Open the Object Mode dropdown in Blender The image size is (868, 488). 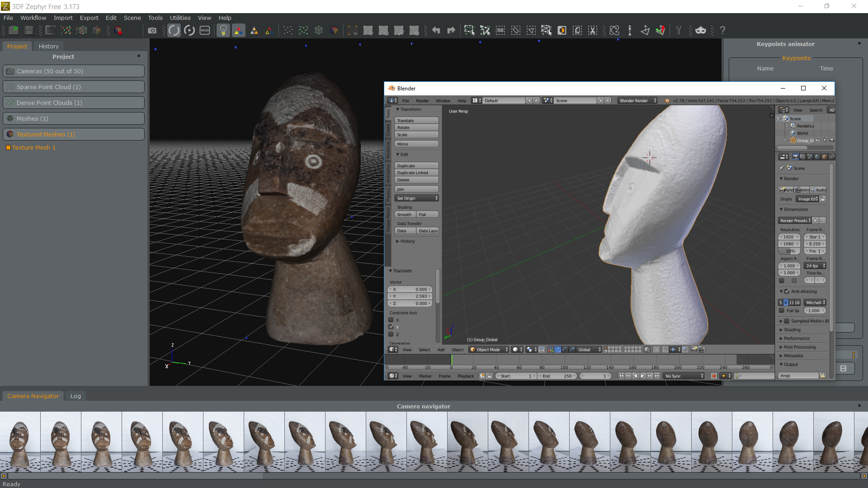488,349
